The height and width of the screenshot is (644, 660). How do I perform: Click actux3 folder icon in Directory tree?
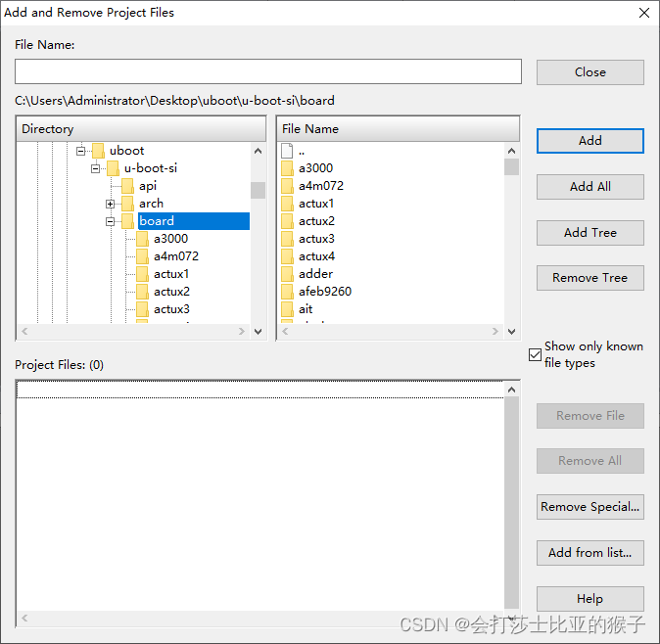142,309
